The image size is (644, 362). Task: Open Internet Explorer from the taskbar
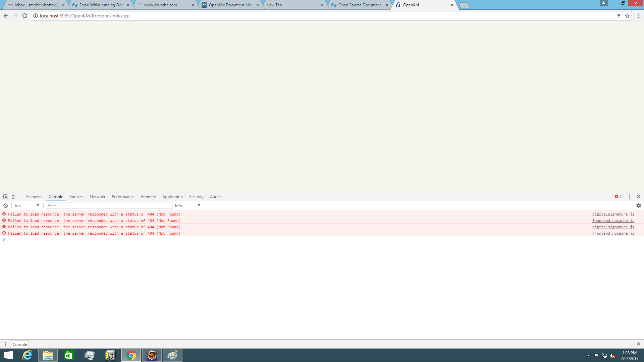pos(27,355)
